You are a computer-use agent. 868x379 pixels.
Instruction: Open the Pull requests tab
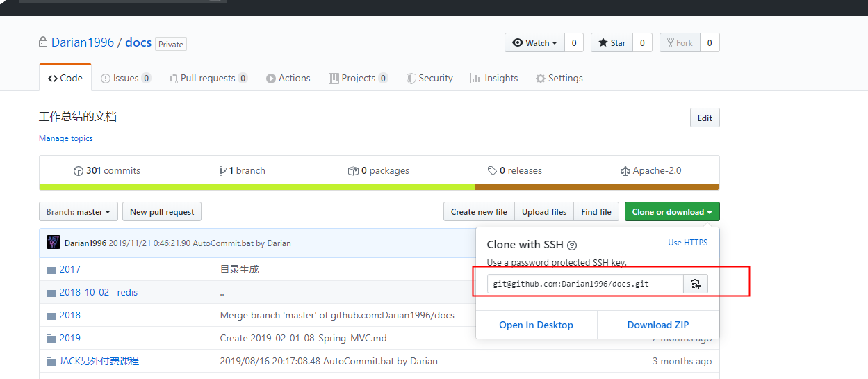pyautogui.click(x=208, y=79)
